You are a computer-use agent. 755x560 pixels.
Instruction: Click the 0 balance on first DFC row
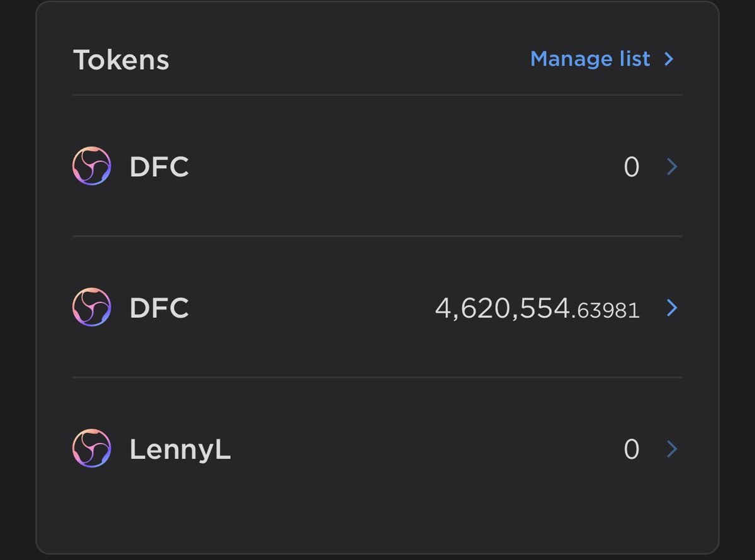[632, 167]
